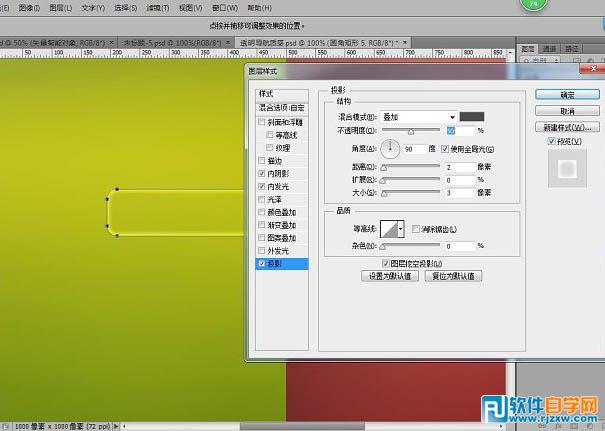605x431 pixels.
Task: Enable the 消除锯齿 (Anti-aliased) checkbox
Action: pos(416,229)
